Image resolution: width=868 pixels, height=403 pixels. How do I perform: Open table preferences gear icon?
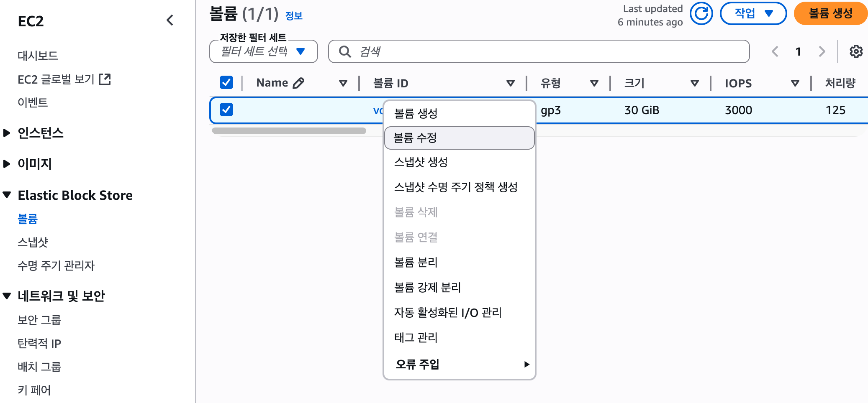[856, 51]
